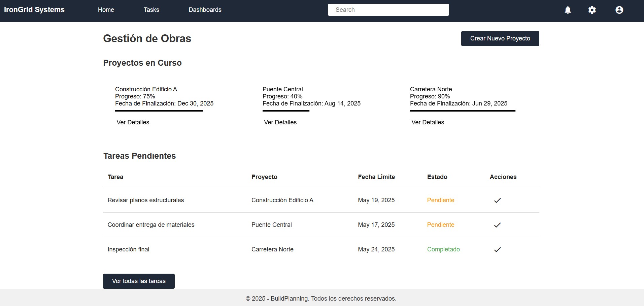The width and height of the screenshot is (644, 306).
Task: Click the Acciones column header
Action: click(x=503, y=177)
